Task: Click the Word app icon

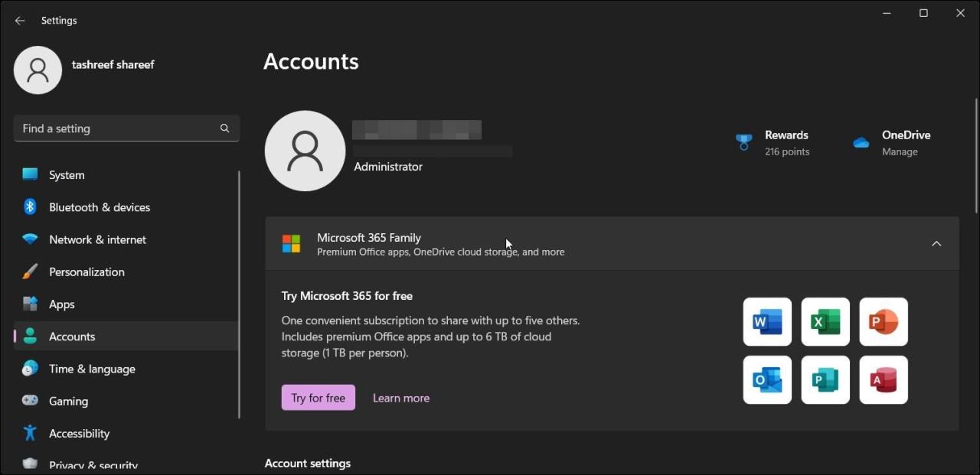Action: (767, 322)
